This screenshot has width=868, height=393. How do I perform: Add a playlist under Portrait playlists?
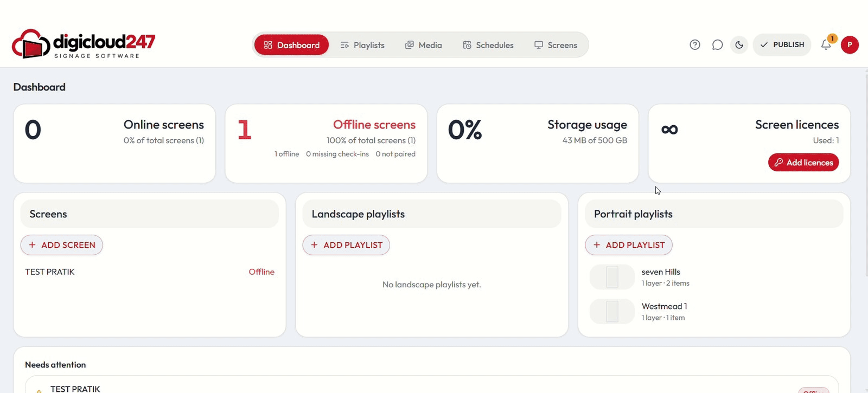coord(629,245)
